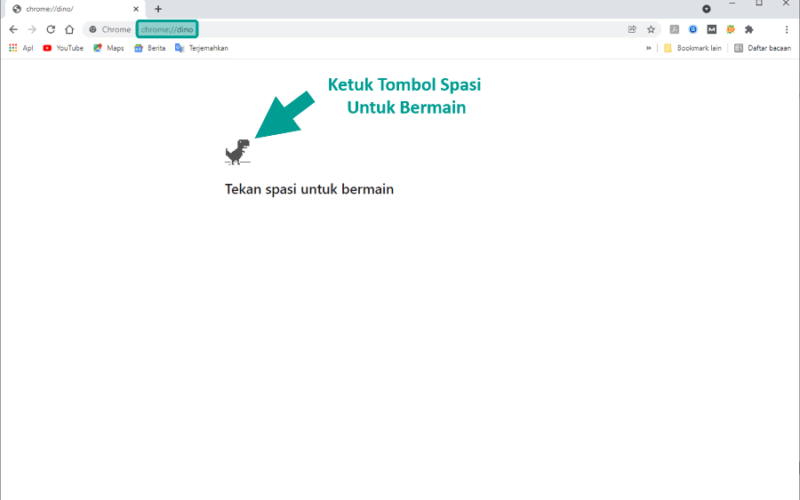Reload the chrome://dino page
The width and height of the screenshot is (800, 500).
tap(51, 30)
